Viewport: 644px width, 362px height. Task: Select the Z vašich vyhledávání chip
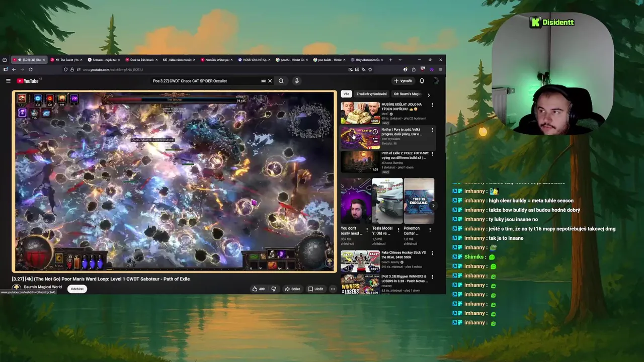371,94
